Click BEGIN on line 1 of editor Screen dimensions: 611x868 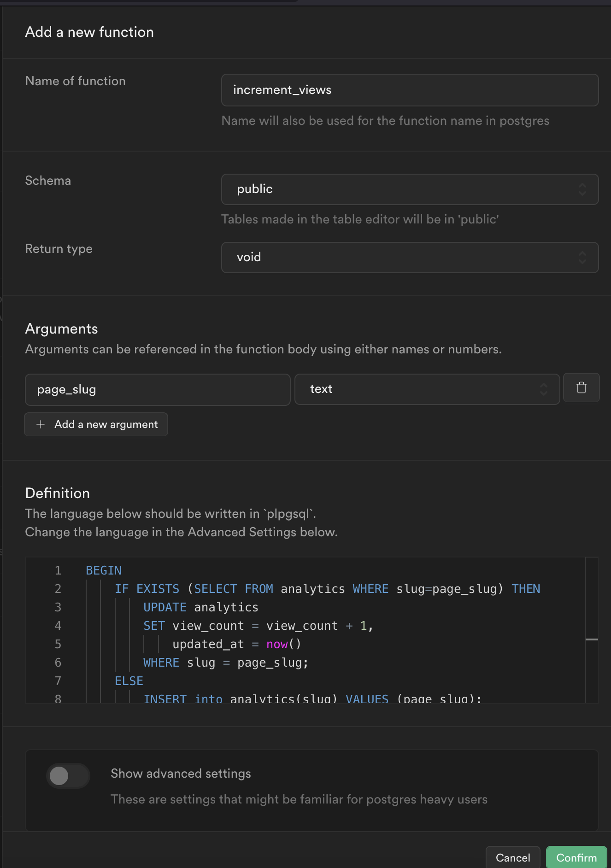coord(104,570)
